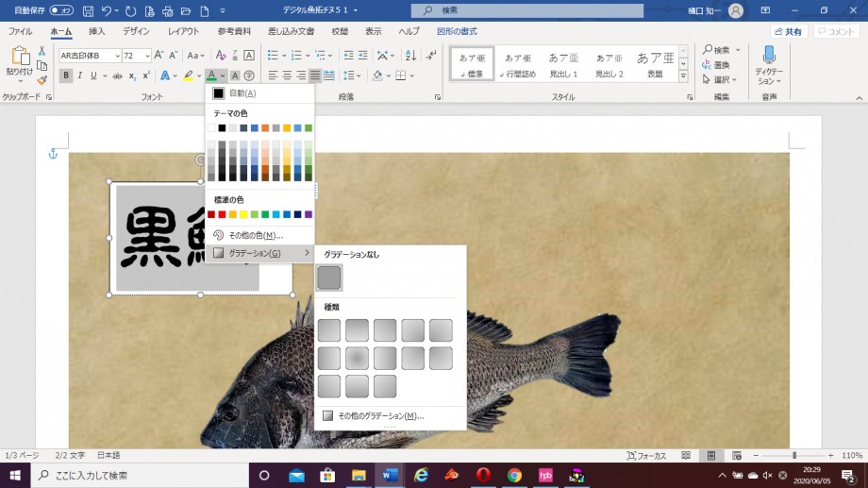
Task: Switch to the 挿入 (Insert) tab
Action: point(96,31)
